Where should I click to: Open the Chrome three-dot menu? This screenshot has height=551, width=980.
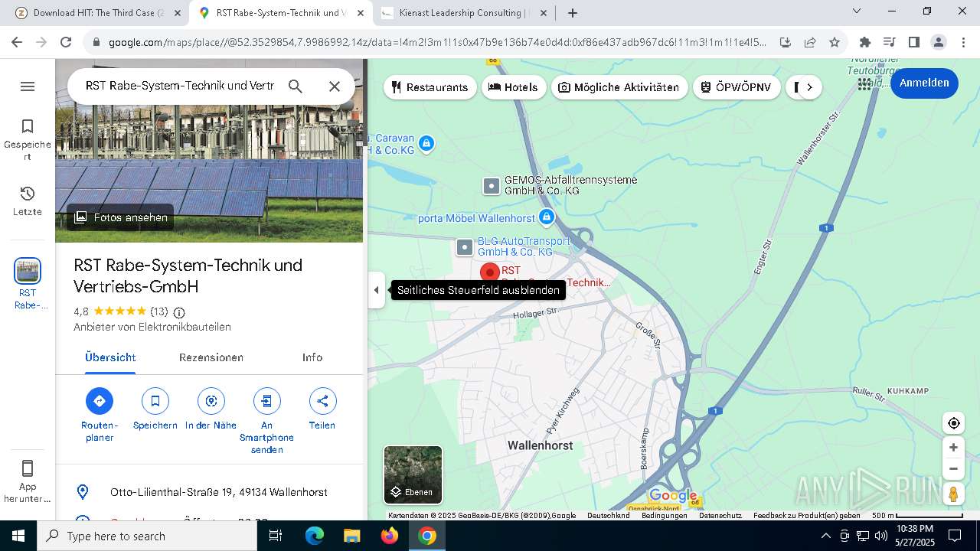pos(963,42)
